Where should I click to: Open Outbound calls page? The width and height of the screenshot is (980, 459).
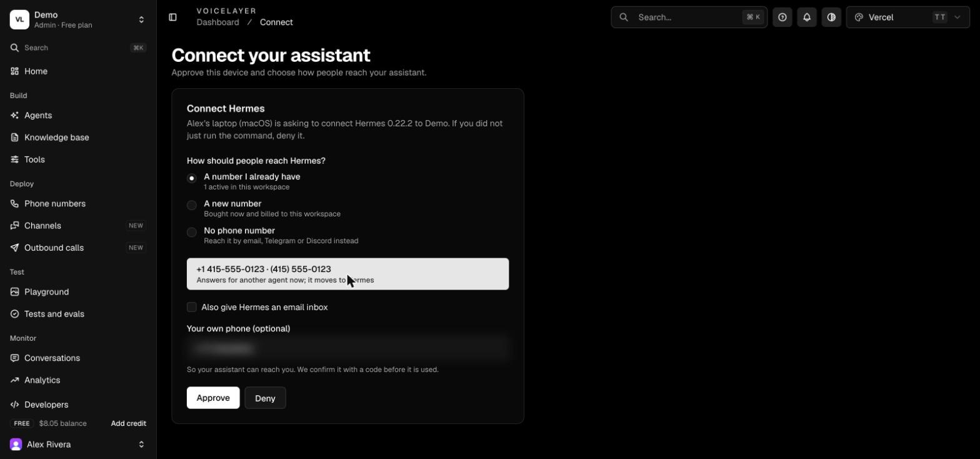pyautogui.click(x=78, y=248)
